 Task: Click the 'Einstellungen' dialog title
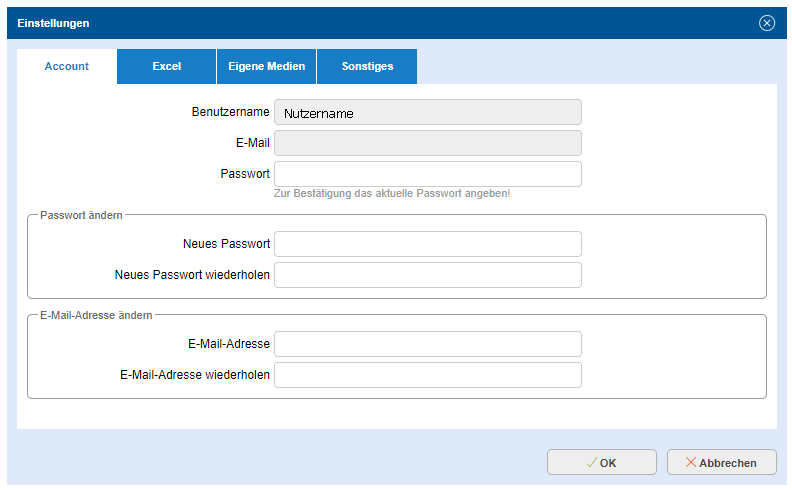pyautogui.click(x=53, y=23)
